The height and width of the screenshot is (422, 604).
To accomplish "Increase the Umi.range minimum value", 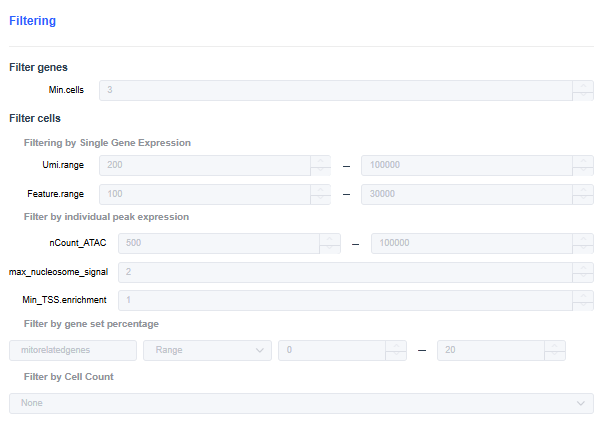I will coord(320,160).
